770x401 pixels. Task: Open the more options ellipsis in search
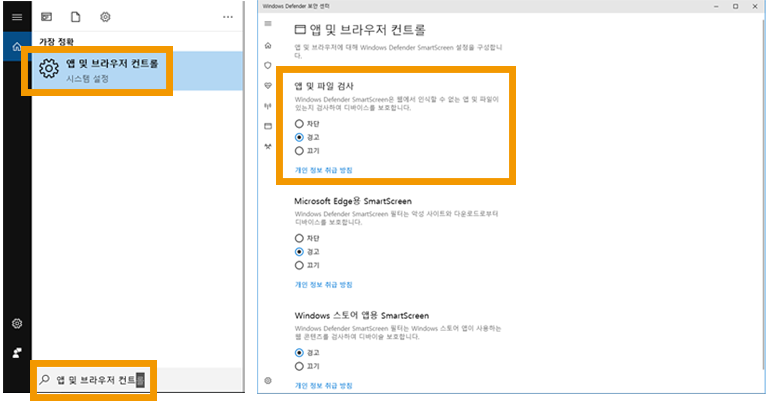(x=228, y=17)
